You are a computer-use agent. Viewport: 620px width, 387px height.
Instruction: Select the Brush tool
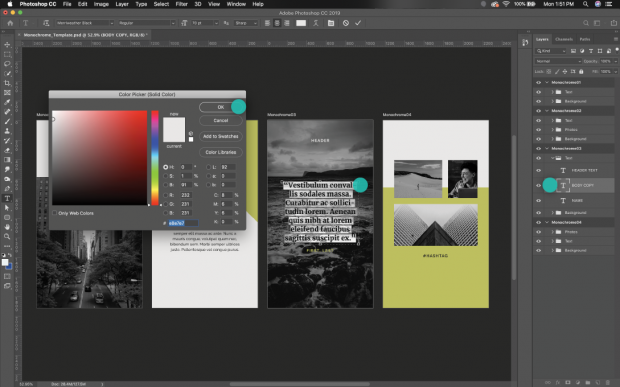(x=7, y=121)
